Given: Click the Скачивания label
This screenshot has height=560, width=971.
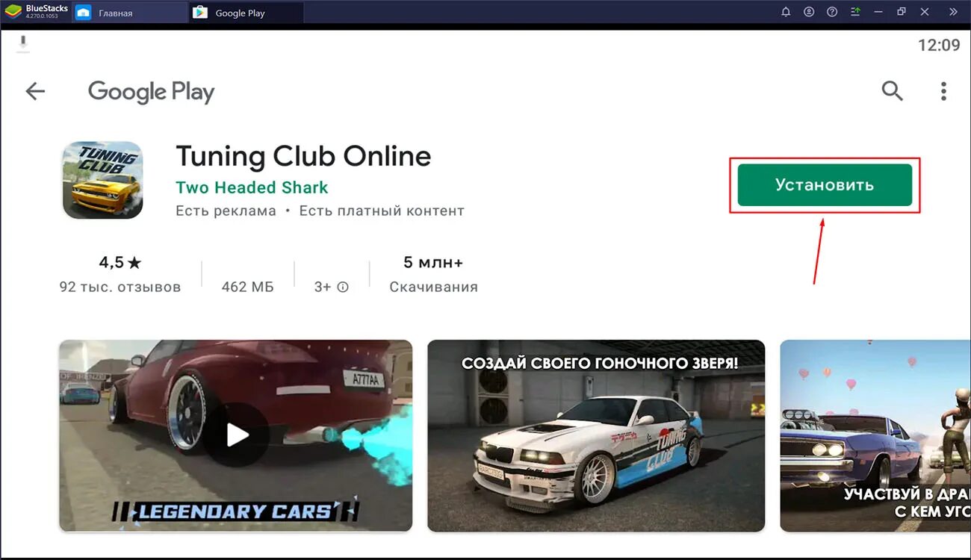Looking at the screenshot, I should (x=433, y=287).
